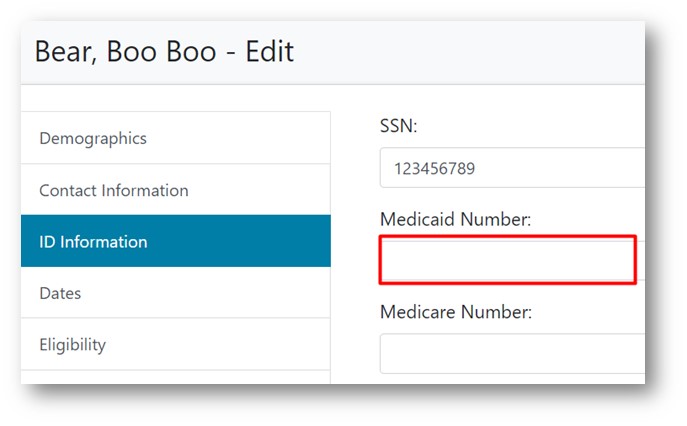The height and width of the screenshot is (426, 687).
Task: Select the ID Information tab
Action: click(x=93, y=242)
